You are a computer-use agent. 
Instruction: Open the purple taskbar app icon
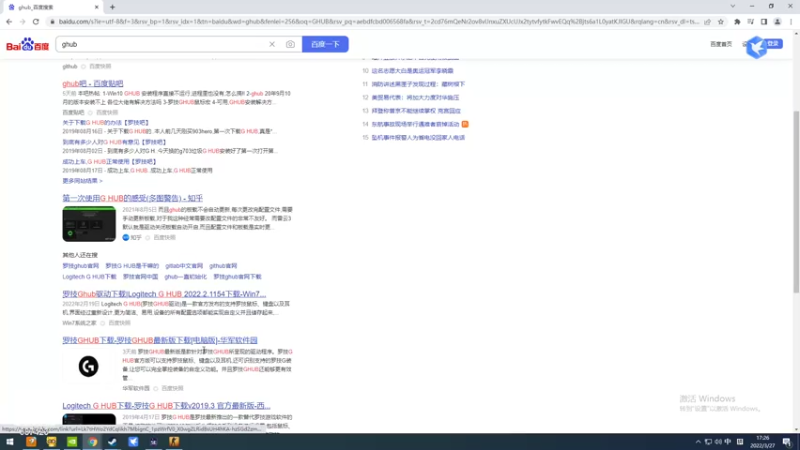[154, 442]
